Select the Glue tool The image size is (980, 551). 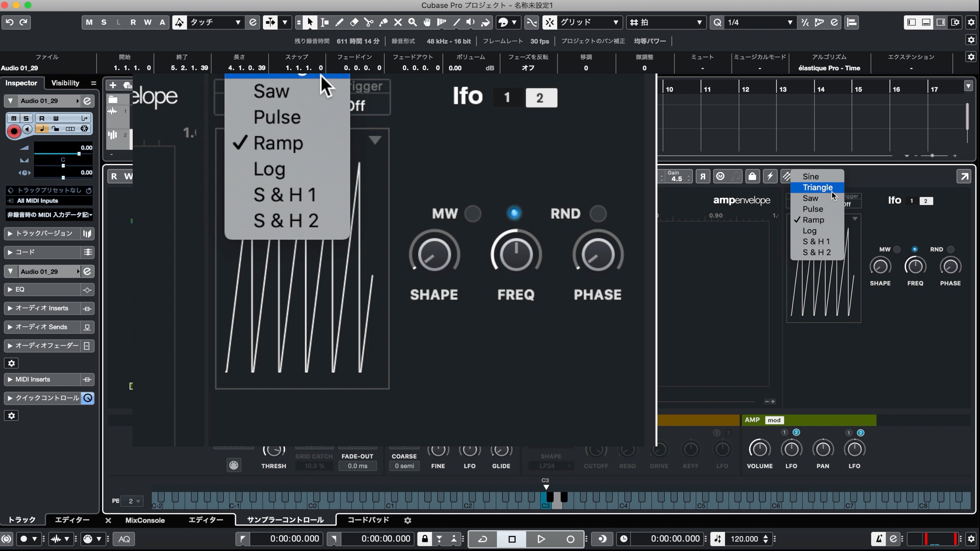[384, 22]
